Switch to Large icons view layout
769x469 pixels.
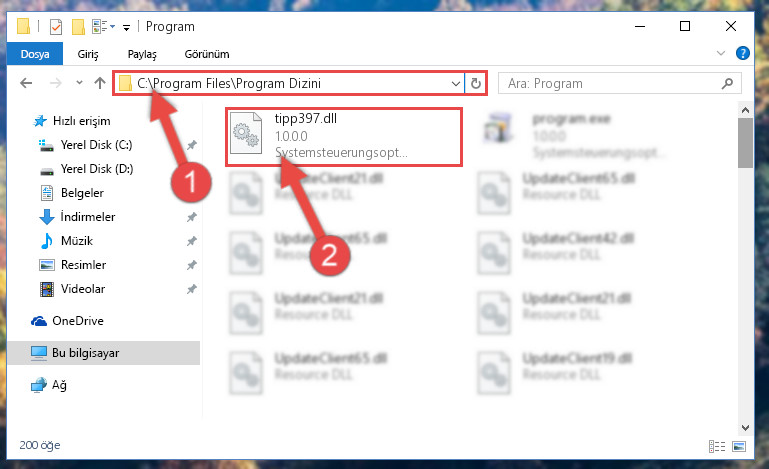[x=739, y=446]
